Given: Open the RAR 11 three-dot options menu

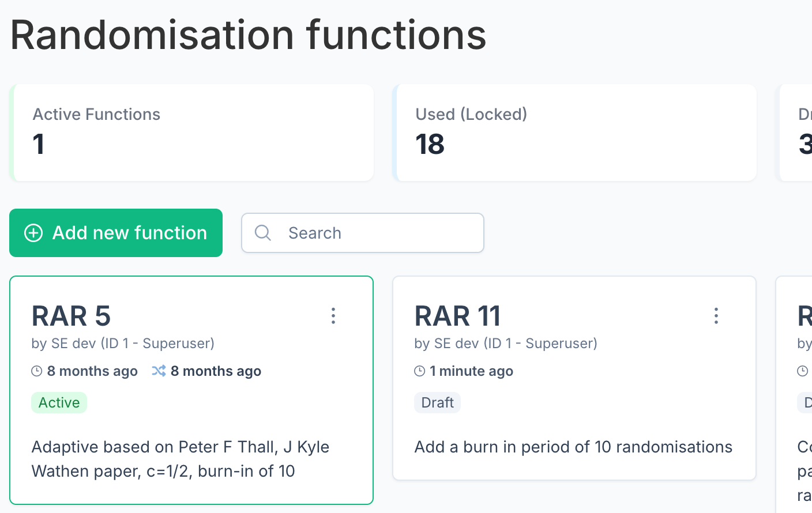Looking at the screenshot, I should pyautogui.click(x=716, y=316).
